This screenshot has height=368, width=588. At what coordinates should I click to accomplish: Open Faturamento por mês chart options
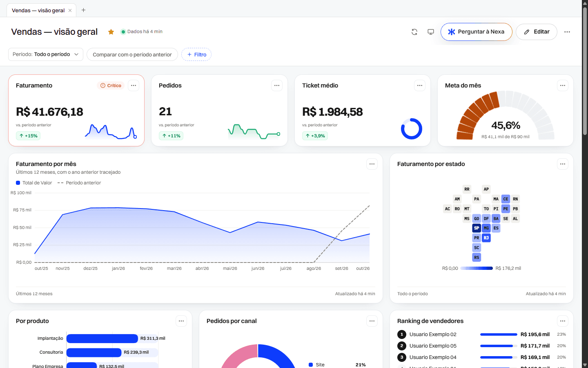coord(372,164)
